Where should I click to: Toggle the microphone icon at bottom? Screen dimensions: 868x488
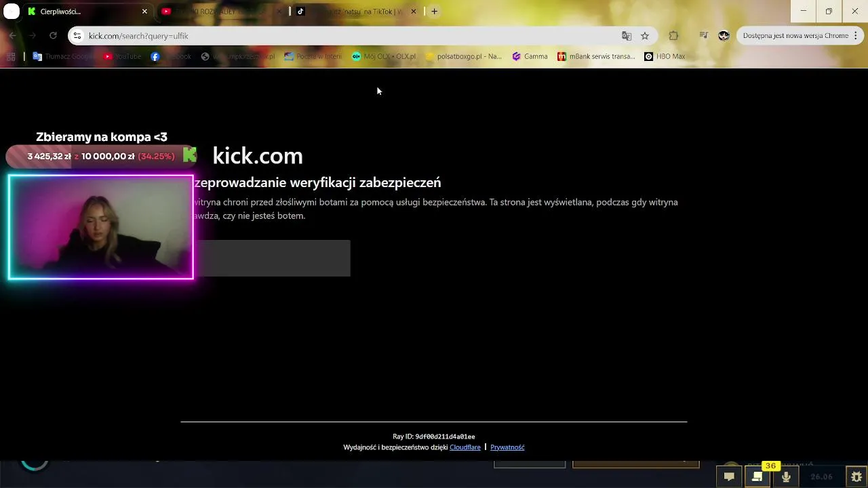point(786,476)
